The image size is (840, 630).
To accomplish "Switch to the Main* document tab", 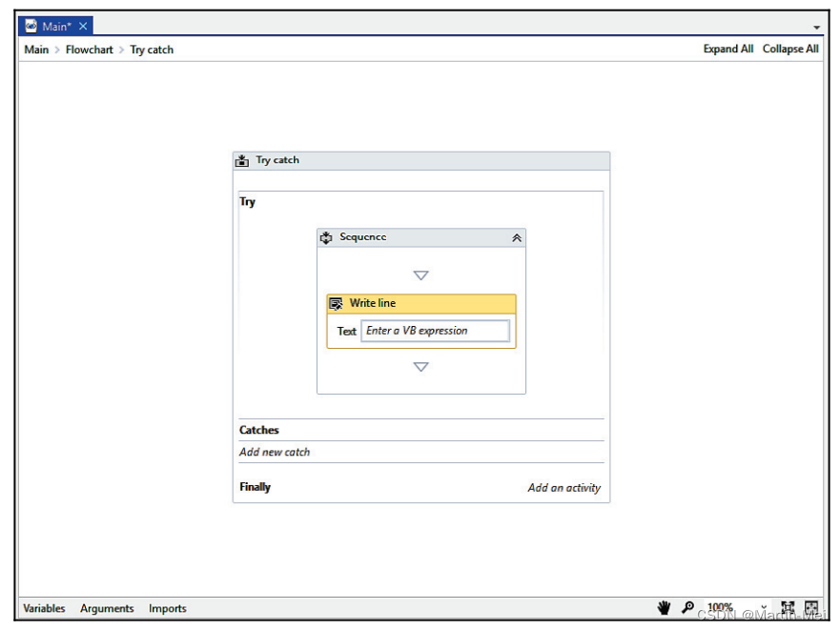I will click(x=55, y=26).
